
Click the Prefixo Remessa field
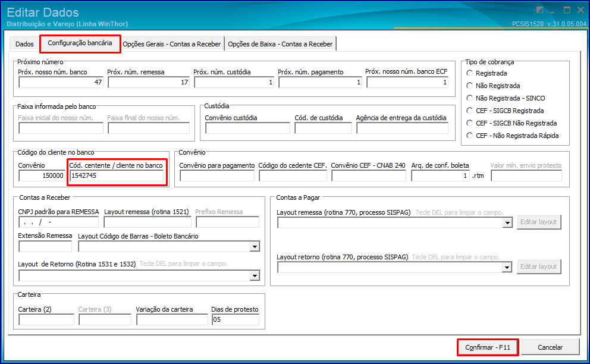click(x=228, y=222)
